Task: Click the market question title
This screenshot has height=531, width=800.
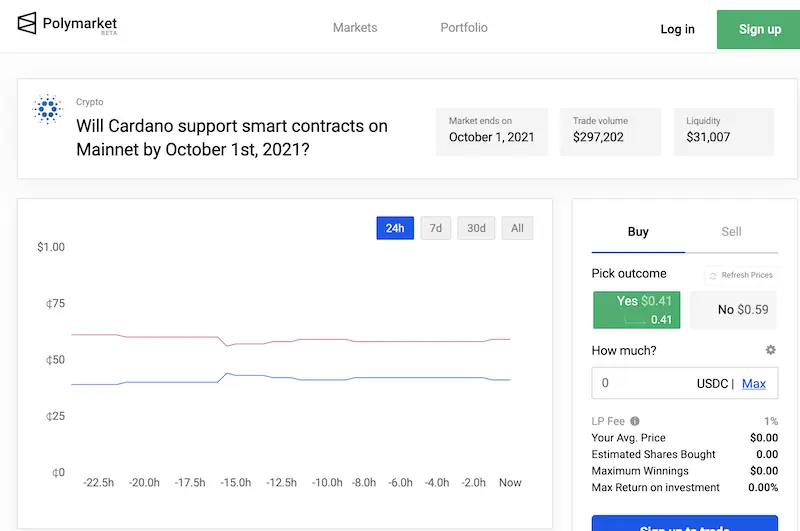Action: point(232,138)
